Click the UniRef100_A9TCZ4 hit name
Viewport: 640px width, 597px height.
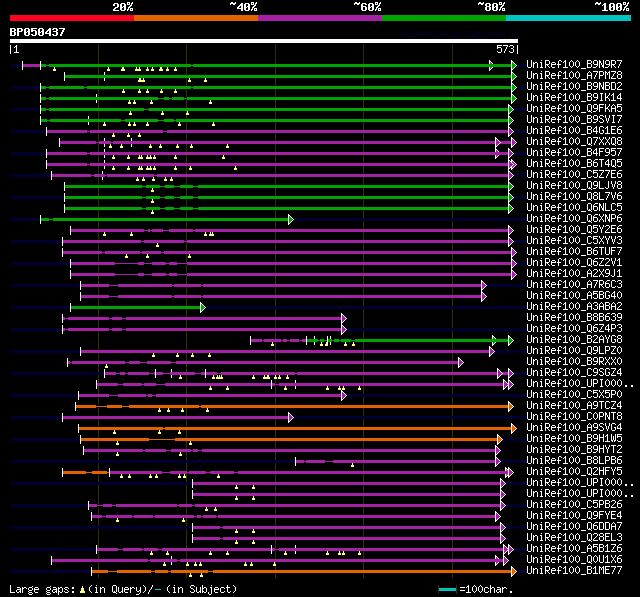coord(574,406)
